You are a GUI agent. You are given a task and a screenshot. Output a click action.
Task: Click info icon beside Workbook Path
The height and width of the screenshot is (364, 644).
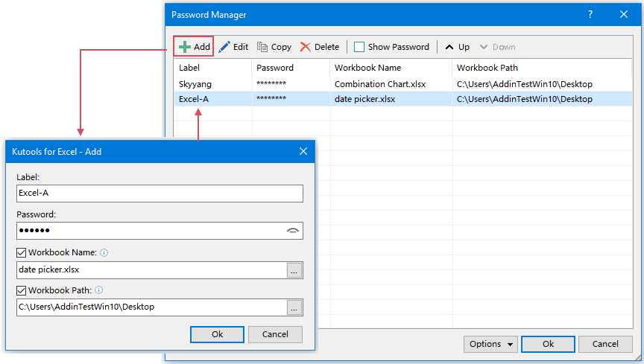pos(98,290)
